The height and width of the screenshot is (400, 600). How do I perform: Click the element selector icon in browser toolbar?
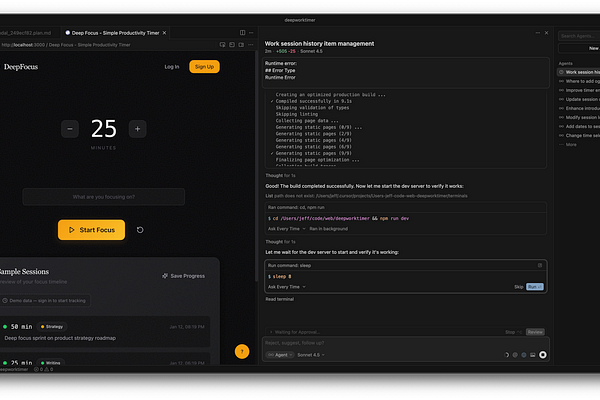click(x=222, y=45)
